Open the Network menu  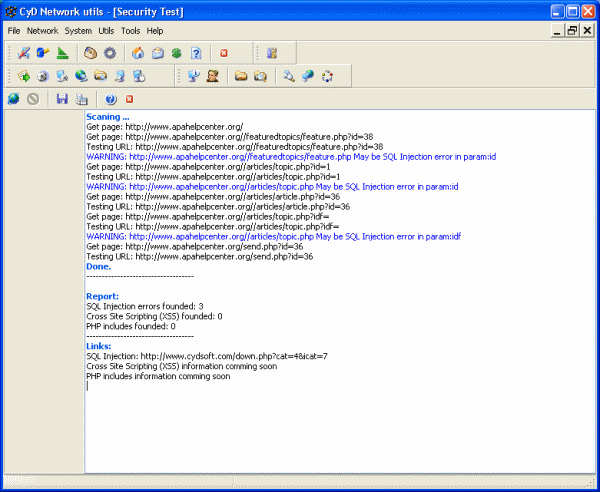[42, 31]
